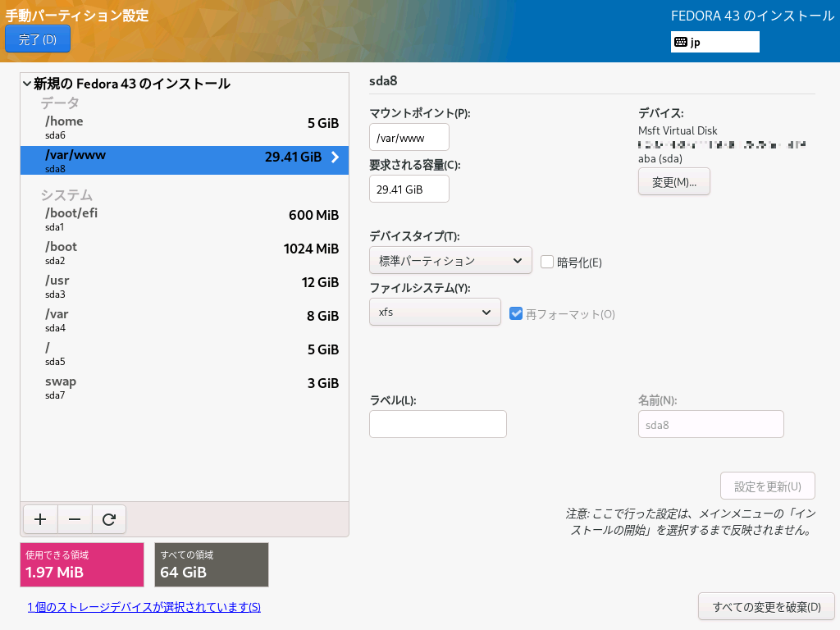Click the 変更 device button
840x630 pixels.
coord(673,182)
